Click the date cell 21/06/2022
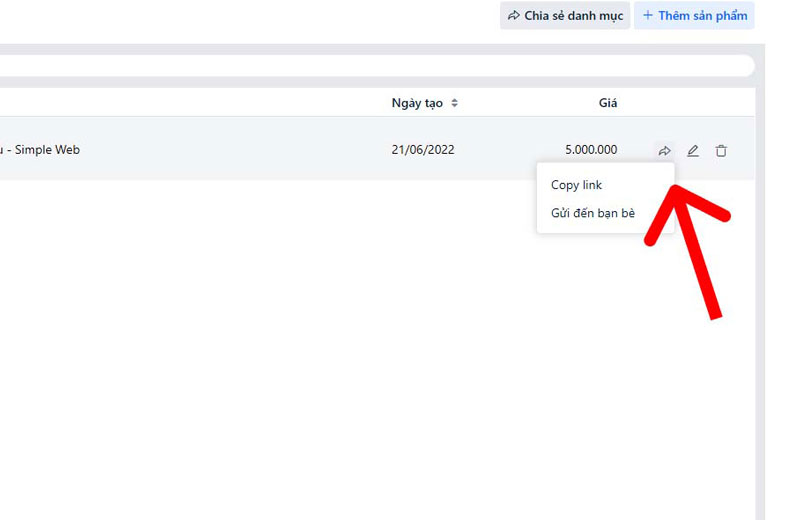Screen dimensions: 800x520 pos(422,150)
